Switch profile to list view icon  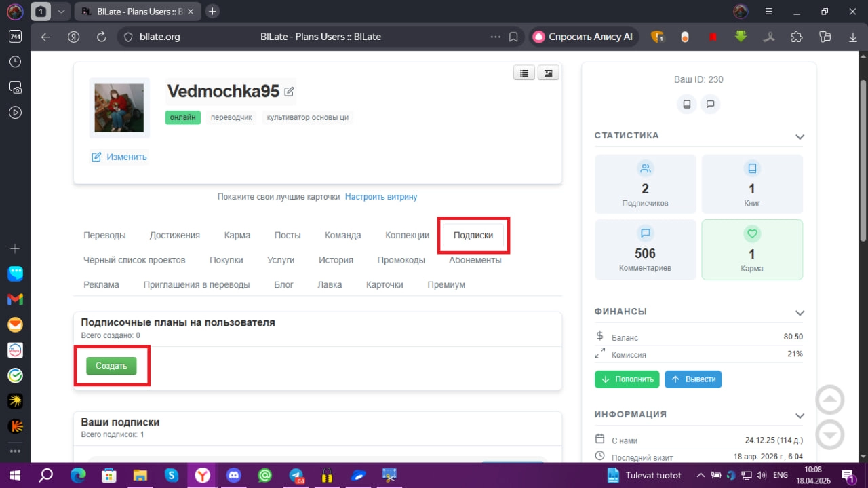(524, 73)
